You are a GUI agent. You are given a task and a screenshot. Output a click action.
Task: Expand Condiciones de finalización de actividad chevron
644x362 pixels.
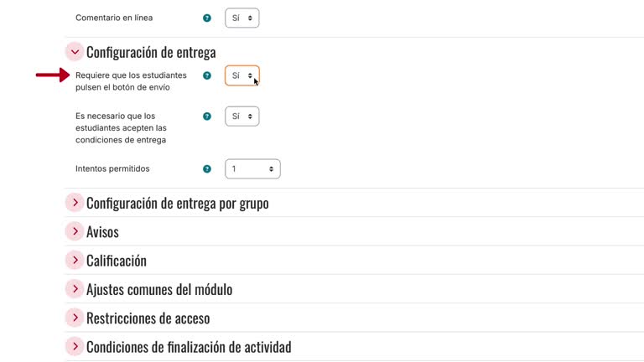coord(75,346)
